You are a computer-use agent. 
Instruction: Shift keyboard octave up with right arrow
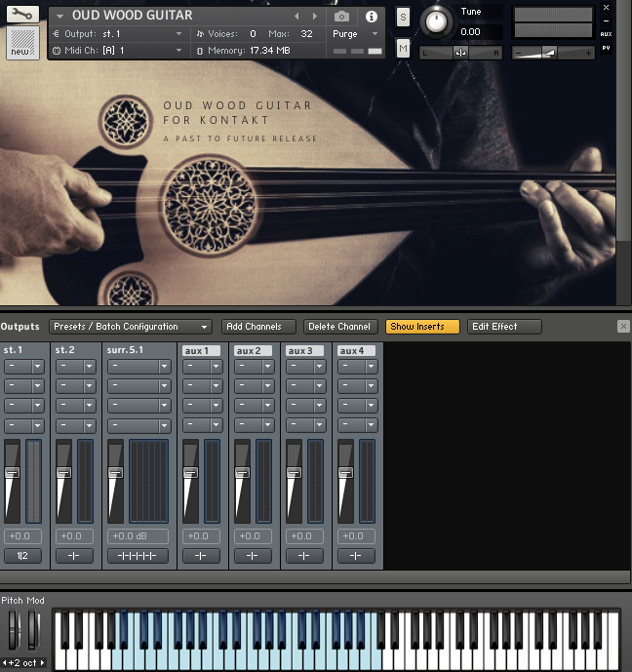coord(43,663)
